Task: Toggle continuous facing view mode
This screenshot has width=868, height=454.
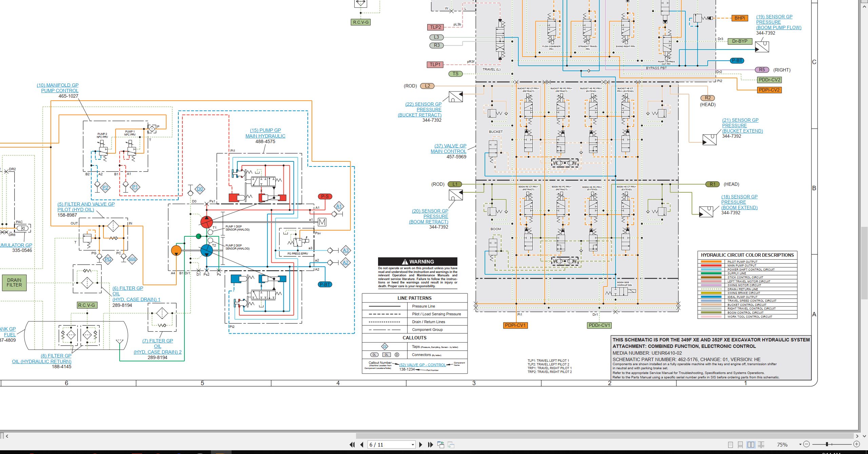Action: 761,445
